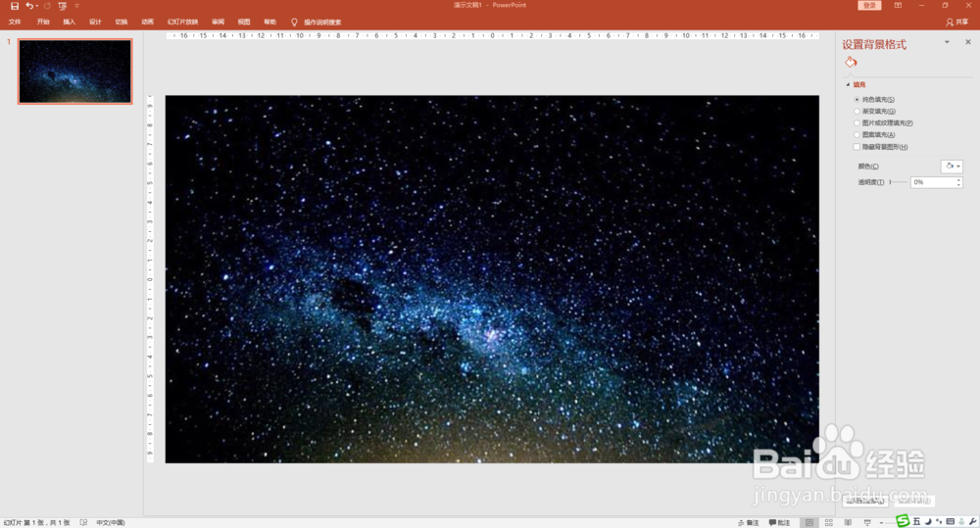The image size is (980, 528).
Task: Increase transparency with the up spinner arrow
Action: coord(958,179)
